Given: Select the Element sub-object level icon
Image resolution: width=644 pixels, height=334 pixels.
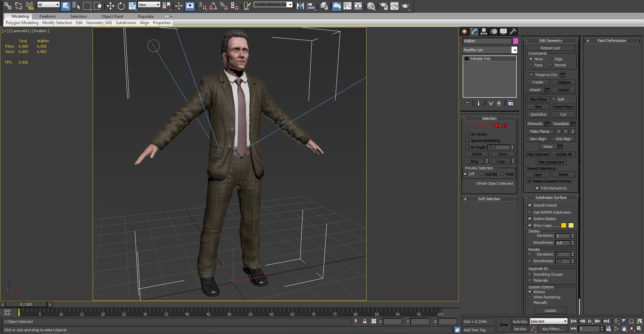Looking at the screenshot, I should click(x=504, y=126).
